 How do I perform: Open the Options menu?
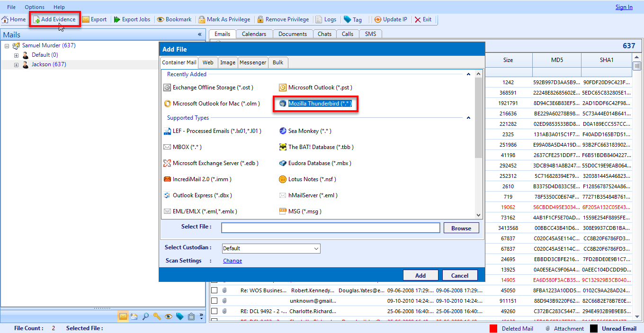[35, 7]
